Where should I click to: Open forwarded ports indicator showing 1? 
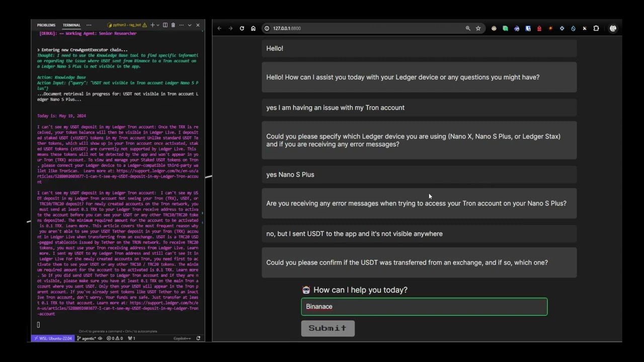[131, 338]
